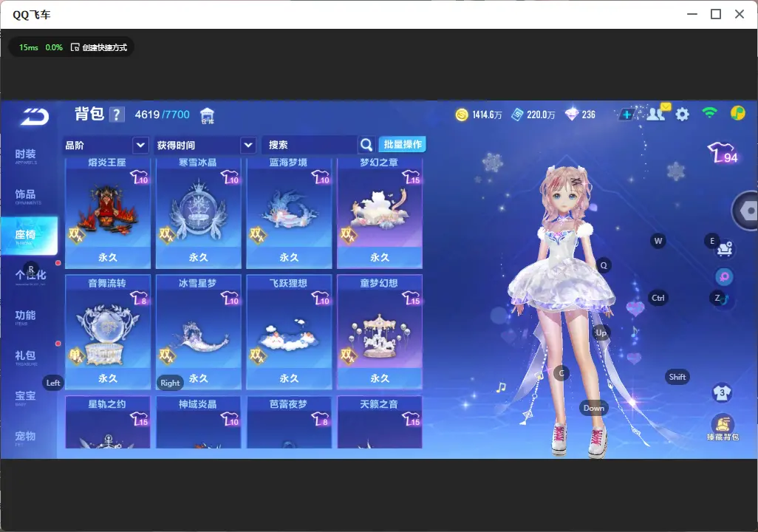
Task: Select the 冰雪星梦 seat item
Action: click(x=198, y=332)
